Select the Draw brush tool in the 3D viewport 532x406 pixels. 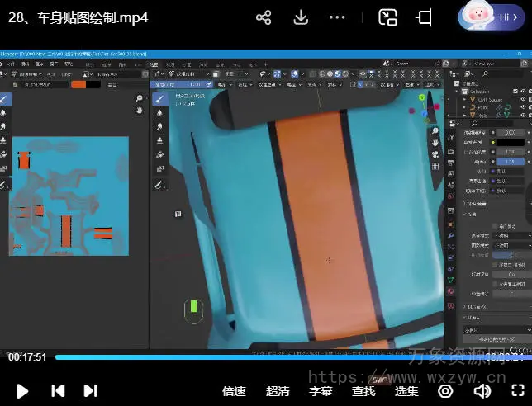coord(160,99)
